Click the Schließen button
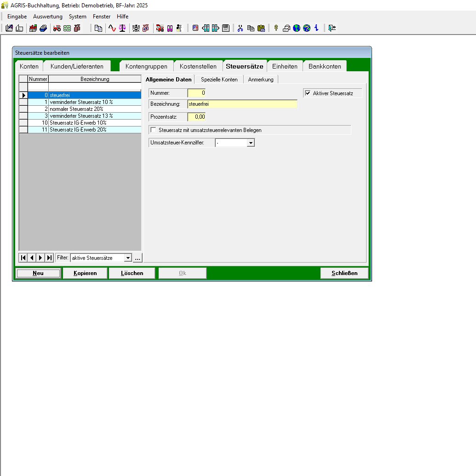The width and height of the screenshot is (476, 476). click(x=344, y=273)
